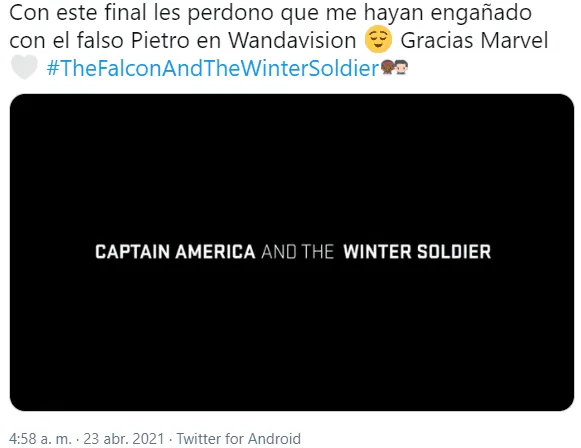The image size is (581, 448).
Task: Click the white heart emoji
Action: click(x=24, y=67)
